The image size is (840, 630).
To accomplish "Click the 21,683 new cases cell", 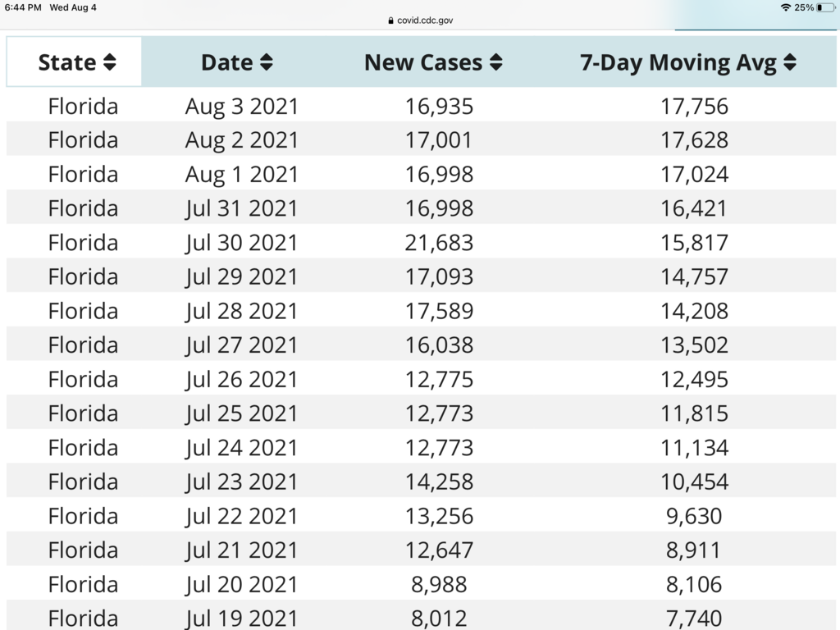I will (439, 243).
